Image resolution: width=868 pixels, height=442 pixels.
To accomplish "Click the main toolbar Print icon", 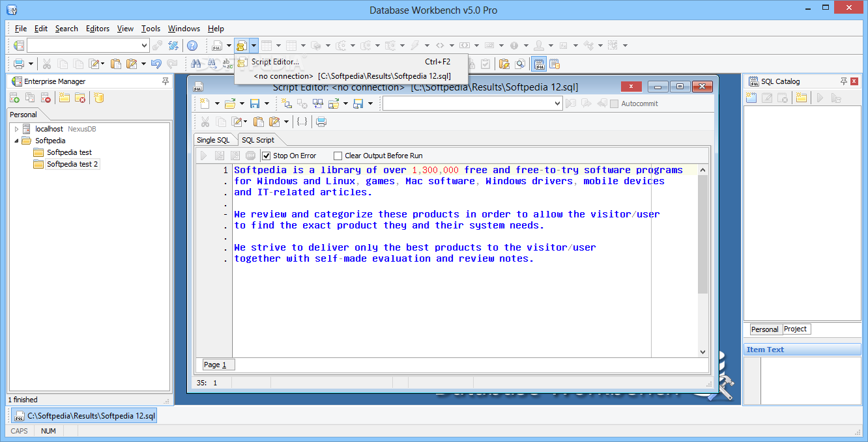I will (x=19, y=64).
